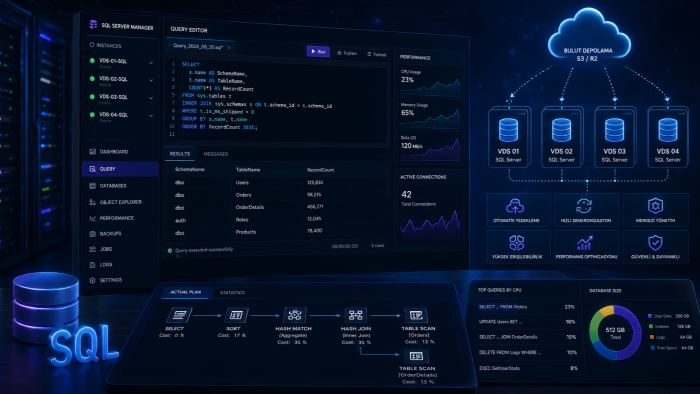Click inside the SQL query editor
The image size is (700, 394).
277,100
